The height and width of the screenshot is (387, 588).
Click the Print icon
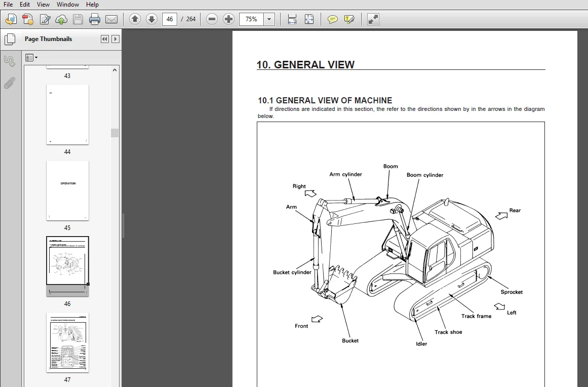(95, 19)
